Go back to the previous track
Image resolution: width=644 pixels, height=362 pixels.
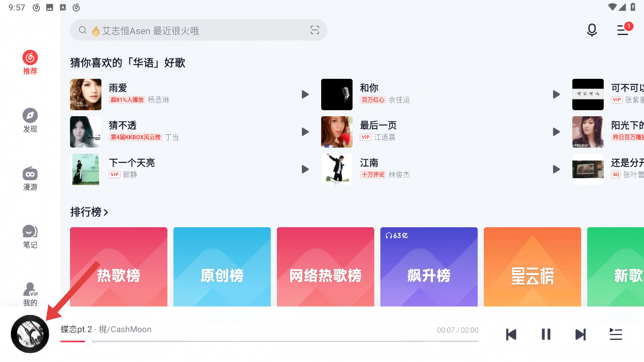point(511,334)
